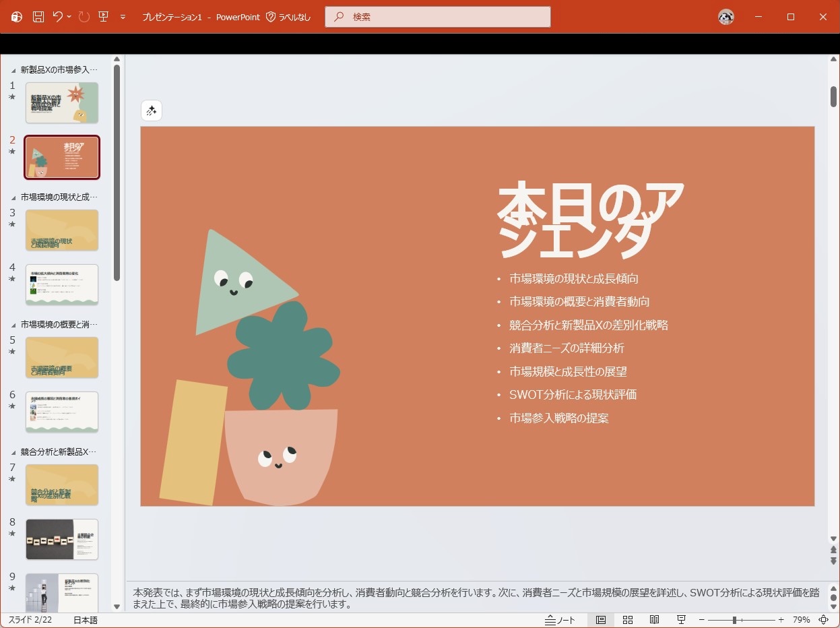Screen dimensions: 840x628
Task: Open Designer suggestions on the current slide
Action: 151,110
